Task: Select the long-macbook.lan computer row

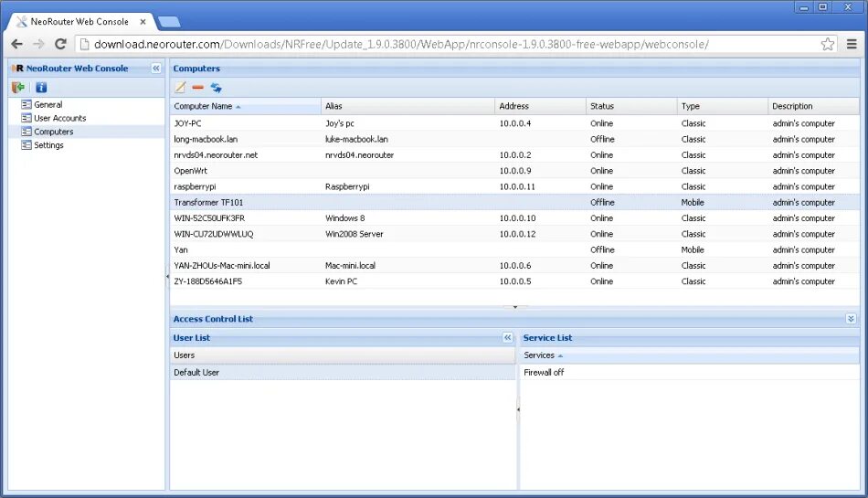Action: [x=514, y=139]
